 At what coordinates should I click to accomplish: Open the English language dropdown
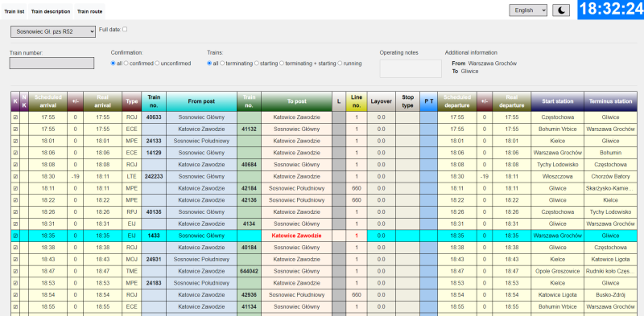click(x=528, y=10)
